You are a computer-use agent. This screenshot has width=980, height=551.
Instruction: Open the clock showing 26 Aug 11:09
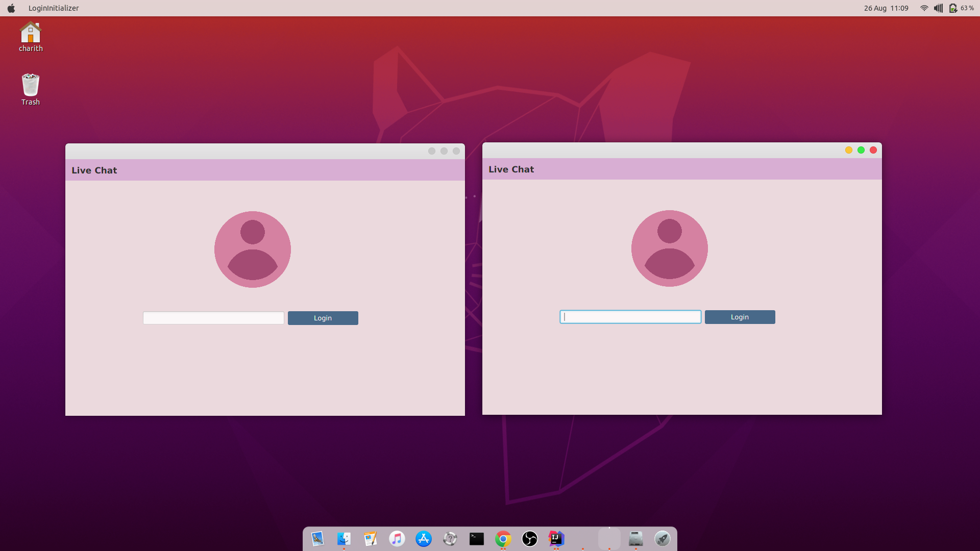[886, 8]
